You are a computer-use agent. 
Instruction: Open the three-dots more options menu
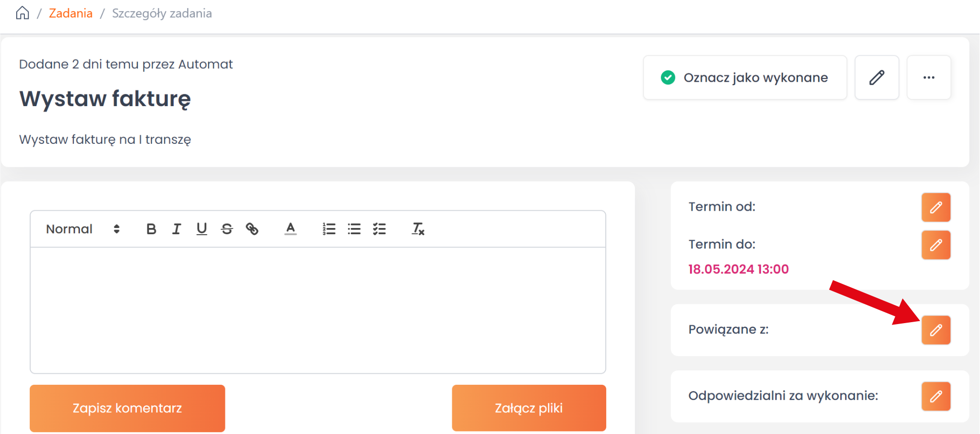click(x=929, y=77)
